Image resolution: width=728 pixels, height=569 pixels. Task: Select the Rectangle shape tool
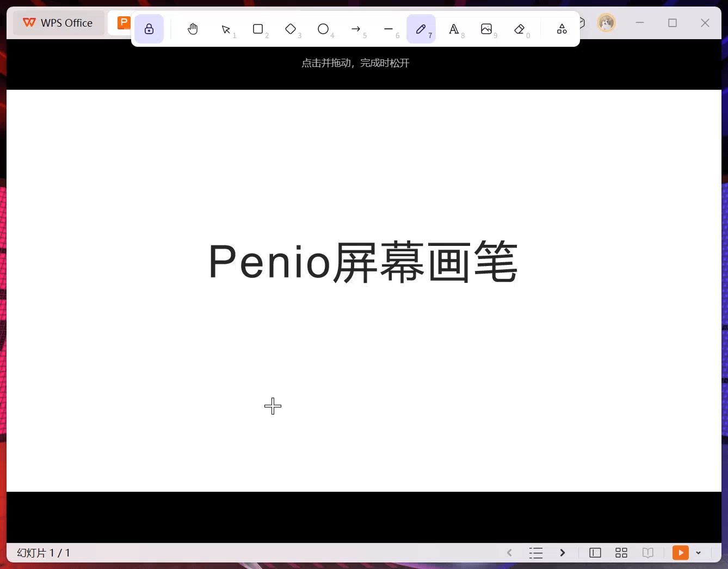pyautogui.click(x=258, y=29)
